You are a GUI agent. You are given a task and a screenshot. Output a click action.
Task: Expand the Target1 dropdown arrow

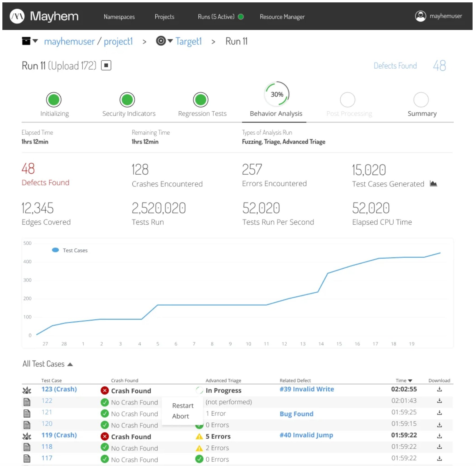[170, 41]
